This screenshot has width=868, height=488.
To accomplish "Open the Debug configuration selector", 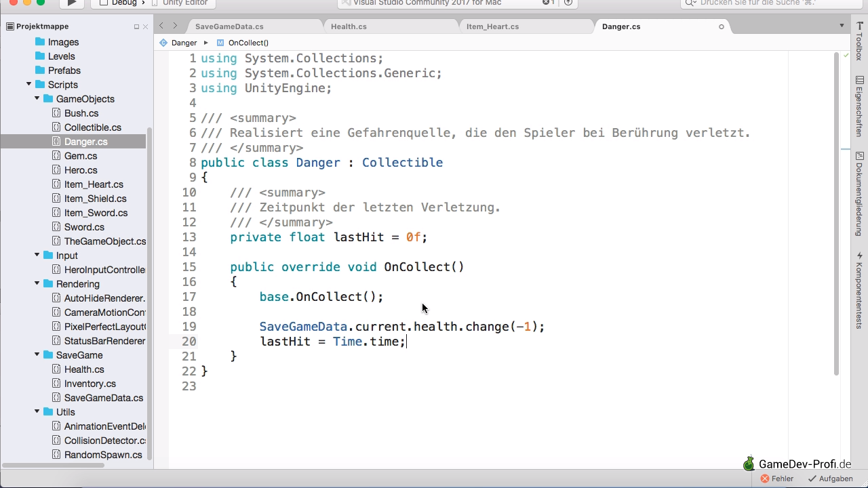I will pos(123,3).
